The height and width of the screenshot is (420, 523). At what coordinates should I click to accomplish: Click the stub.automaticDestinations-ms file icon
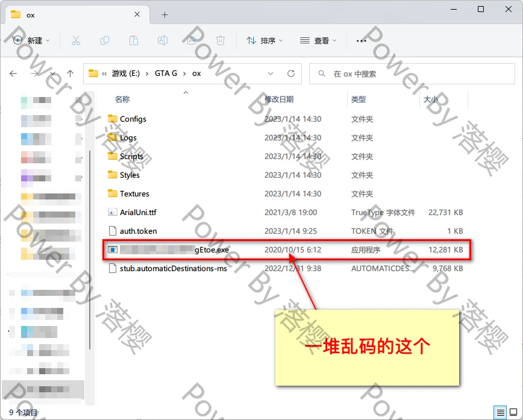(113, 268)
